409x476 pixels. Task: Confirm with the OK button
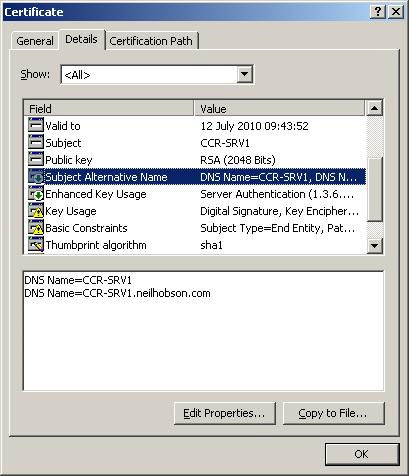(362, 454)
